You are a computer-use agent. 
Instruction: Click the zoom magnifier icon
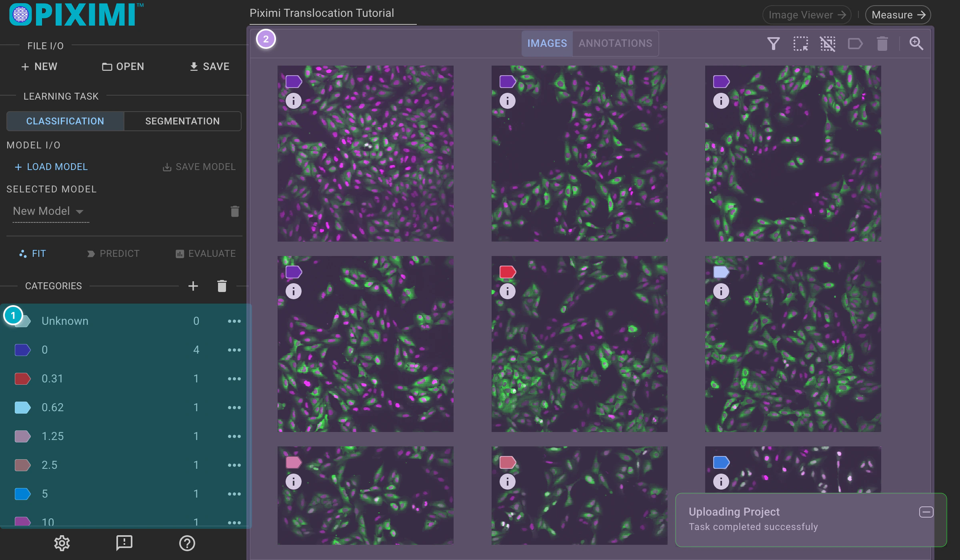coord(916,43)
